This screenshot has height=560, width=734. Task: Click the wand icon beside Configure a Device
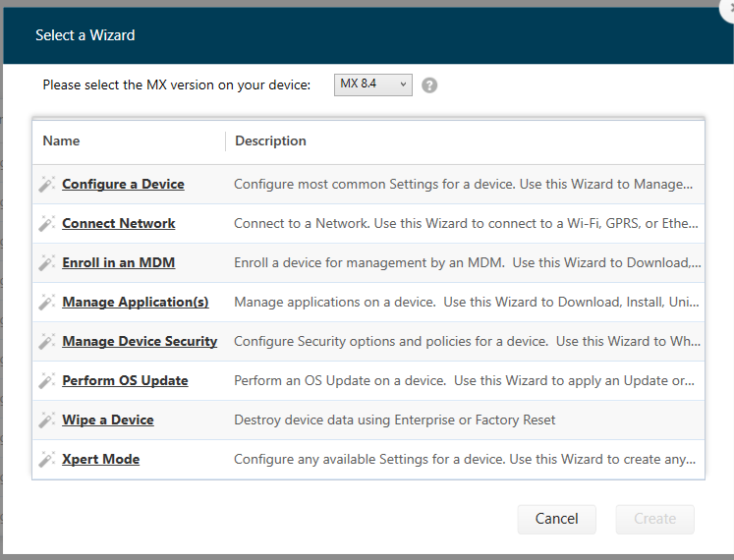pos(46,184)
